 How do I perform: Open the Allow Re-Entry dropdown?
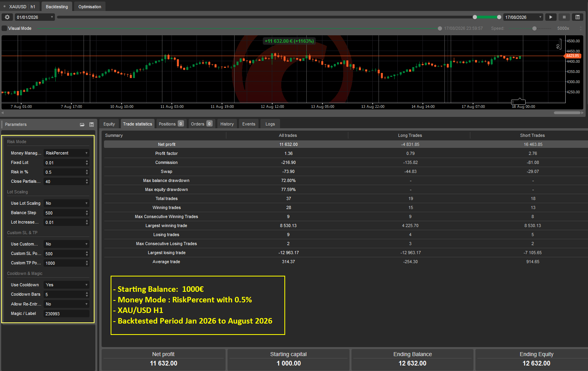(x=66, y=304)
